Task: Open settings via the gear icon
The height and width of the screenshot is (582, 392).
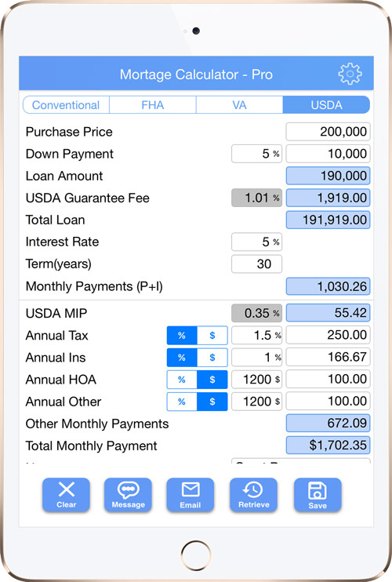Action: tap(350, 74)
